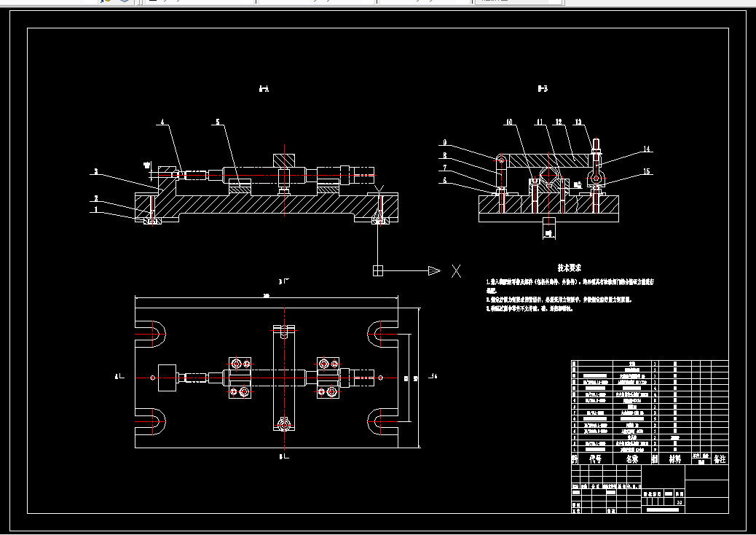
Task: Select part balloon number 14
Action: point(647,149)
